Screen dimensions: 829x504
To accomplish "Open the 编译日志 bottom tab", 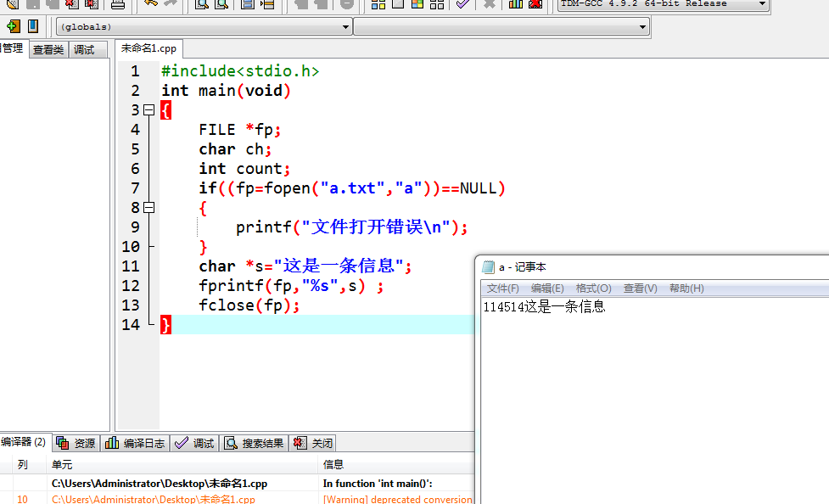I will tap(135, 443).
